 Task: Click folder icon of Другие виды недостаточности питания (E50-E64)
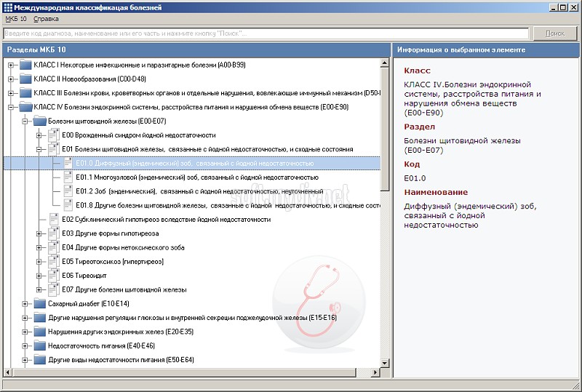[39, 360]
